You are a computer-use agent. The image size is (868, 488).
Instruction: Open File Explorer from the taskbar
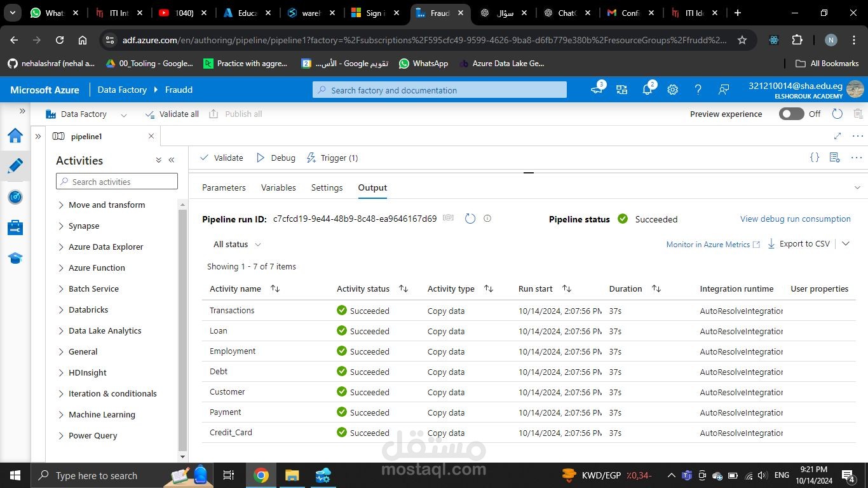292,475
